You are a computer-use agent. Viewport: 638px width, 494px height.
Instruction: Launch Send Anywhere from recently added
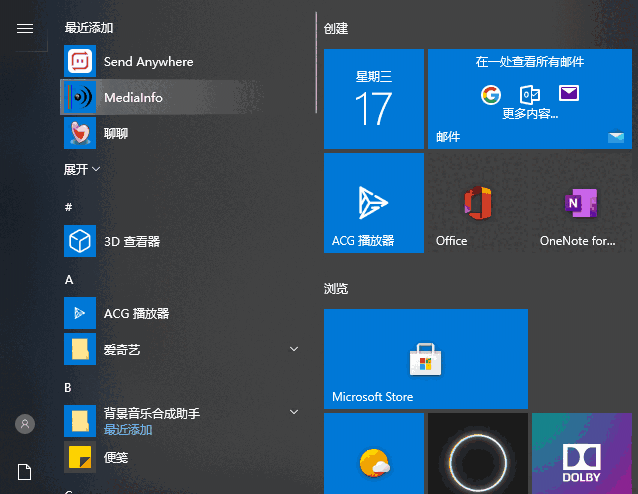[x=179, y=61]
